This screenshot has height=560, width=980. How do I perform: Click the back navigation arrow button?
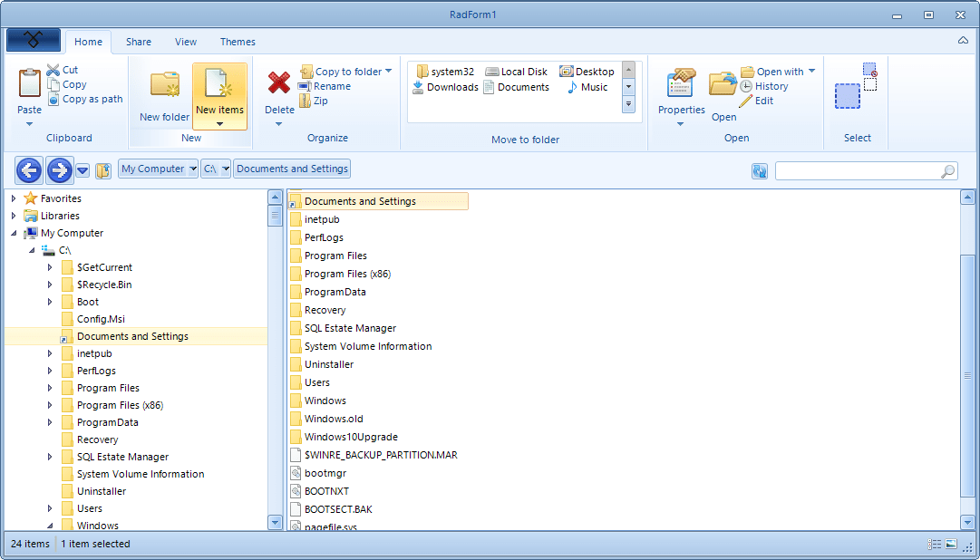28,169
